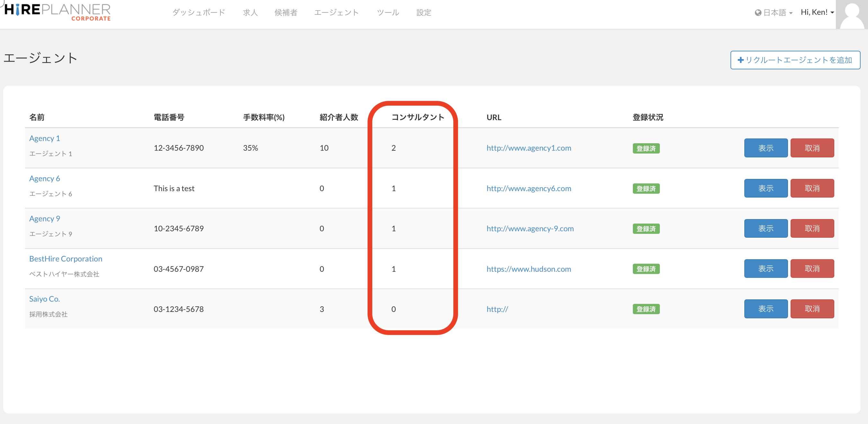Go to the 求人 menu item

(250, 13)
